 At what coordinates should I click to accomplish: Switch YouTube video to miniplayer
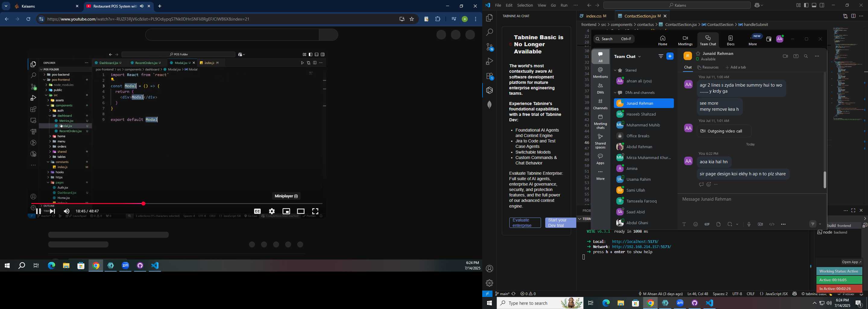pos(286,211)
